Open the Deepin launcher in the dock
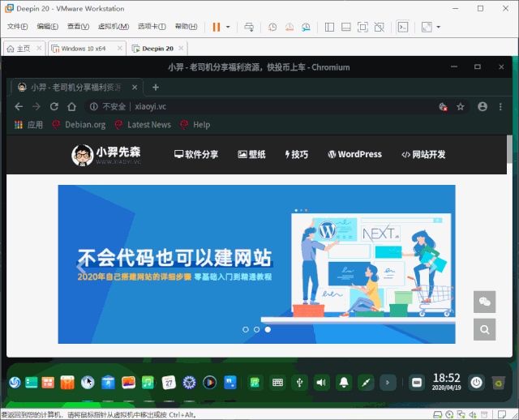Viewport: 519px width, 420px height. click(15, 383)
